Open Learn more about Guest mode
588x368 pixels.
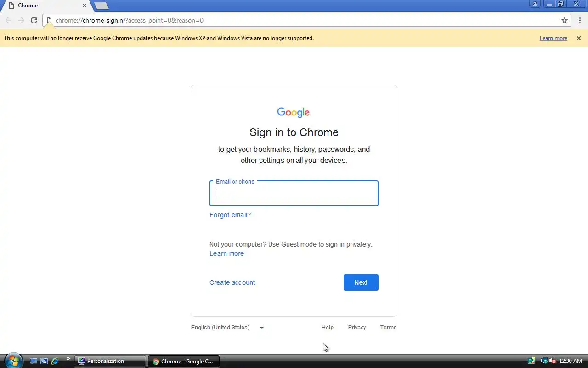click(x=226, y=253)
